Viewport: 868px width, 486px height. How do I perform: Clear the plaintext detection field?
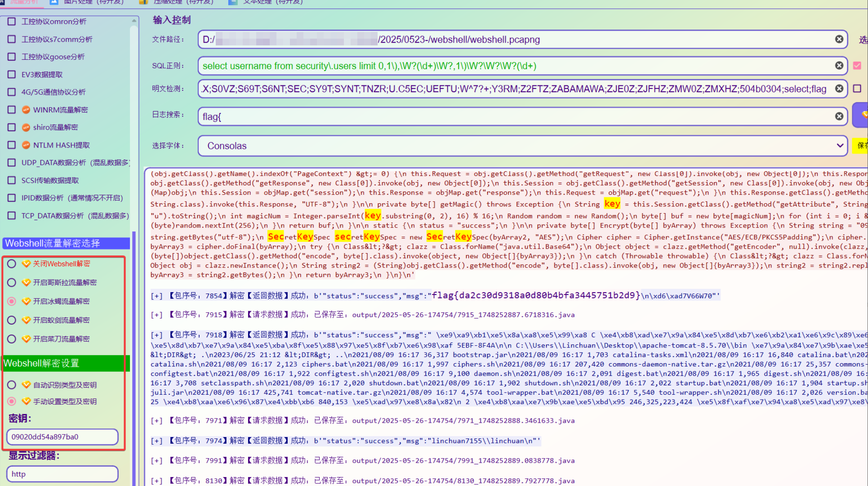pos(839,89)
